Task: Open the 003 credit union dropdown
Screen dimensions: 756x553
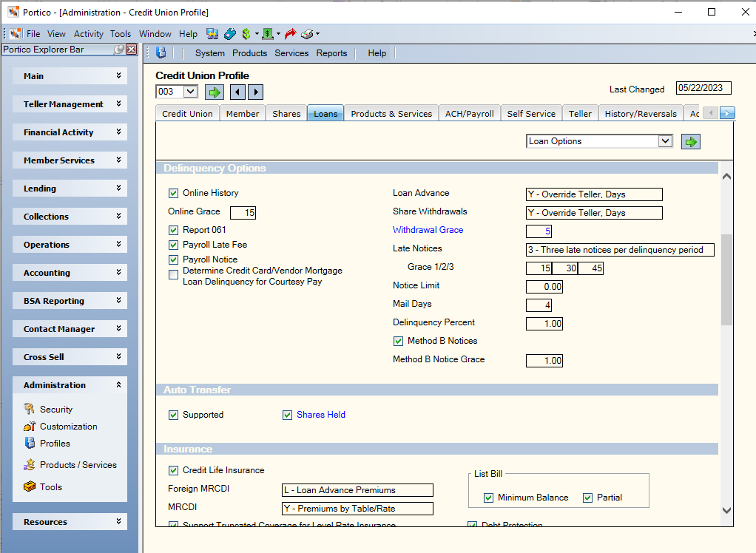Action: tap(190, 92)
